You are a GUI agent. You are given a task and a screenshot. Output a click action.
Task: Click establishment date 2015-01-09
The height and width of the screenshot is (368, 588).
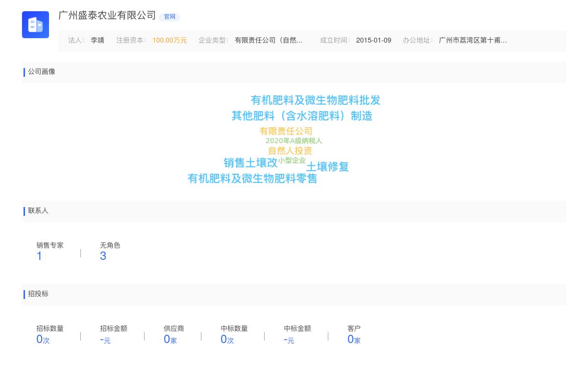(x=373, y=41)
